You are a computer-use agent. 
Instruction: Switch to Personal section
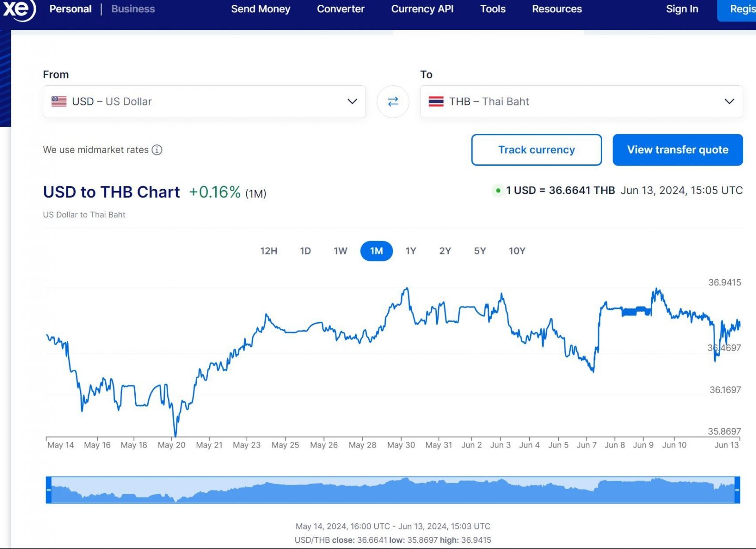pyautogui.click(x=71, y=9)
